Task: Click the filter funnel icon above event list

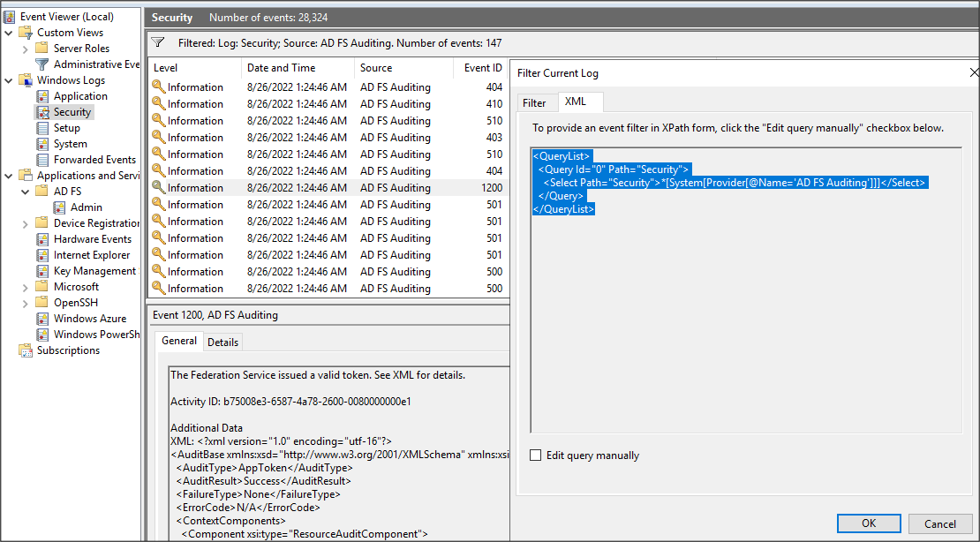Action: 158,42
